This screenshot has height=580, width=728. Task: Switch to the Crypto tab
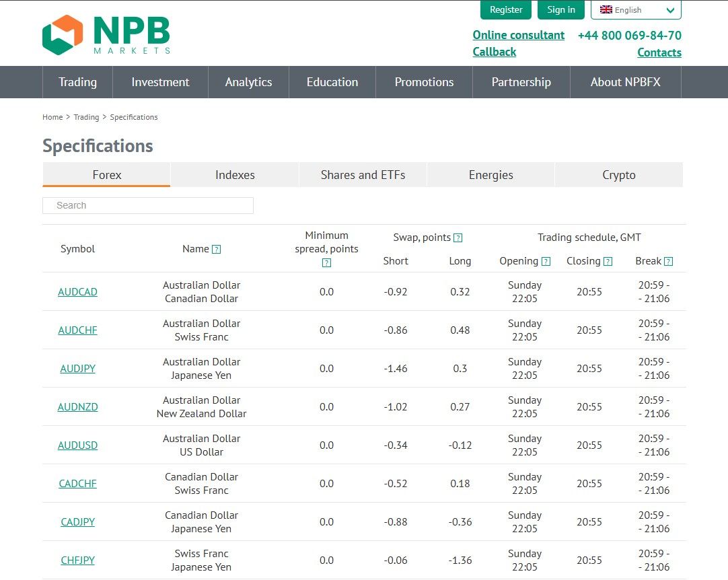[619, 174]
